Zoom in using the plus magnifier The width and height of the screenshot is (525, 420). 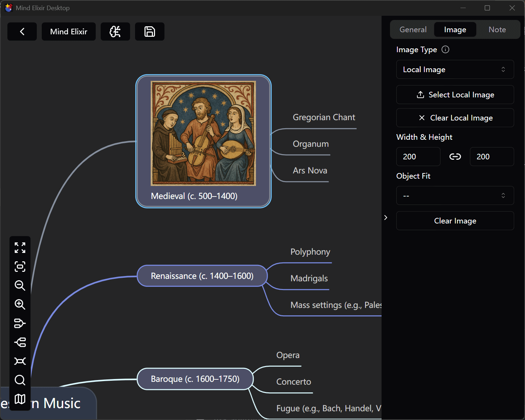[x=20, y=304]
